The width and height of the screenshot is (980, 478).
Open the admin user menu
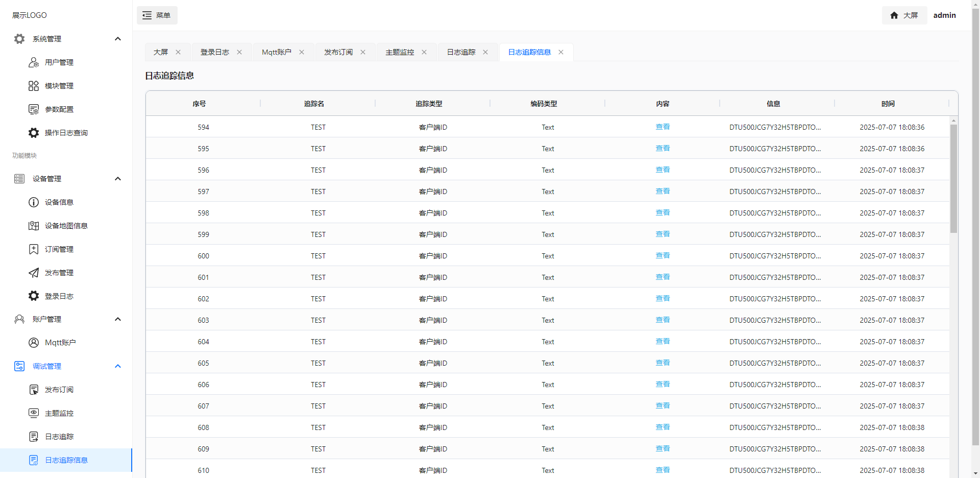[x=944, y=15]
